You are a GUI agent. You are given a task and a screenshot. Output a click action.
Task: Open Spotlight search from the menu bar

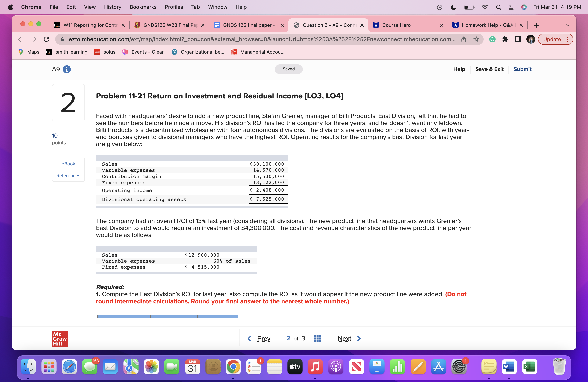(x=498, y=7)
